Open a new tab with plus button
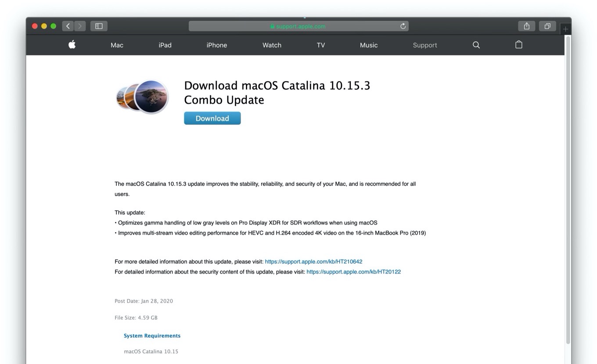 [x=565, y=29]
